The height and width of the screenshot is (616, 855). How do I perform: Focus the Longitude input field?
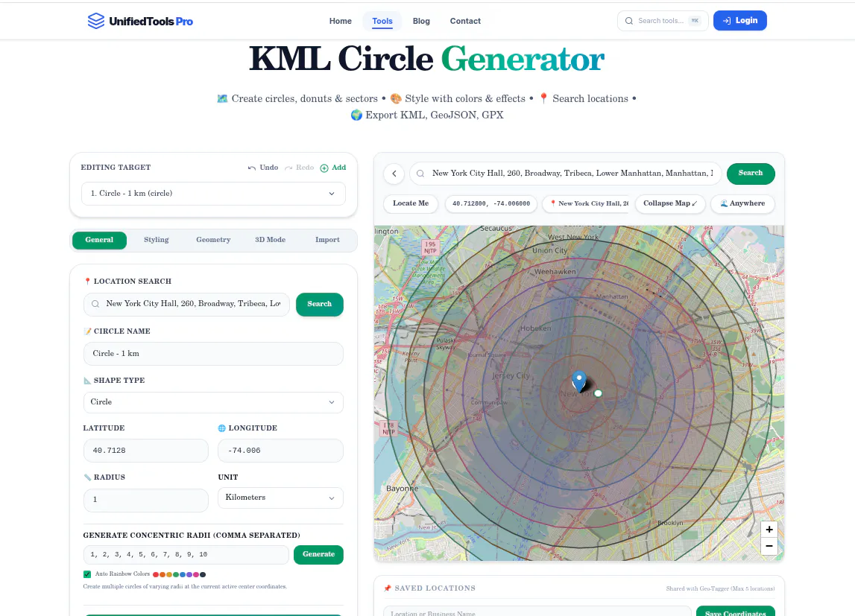[x=280, y=451]
